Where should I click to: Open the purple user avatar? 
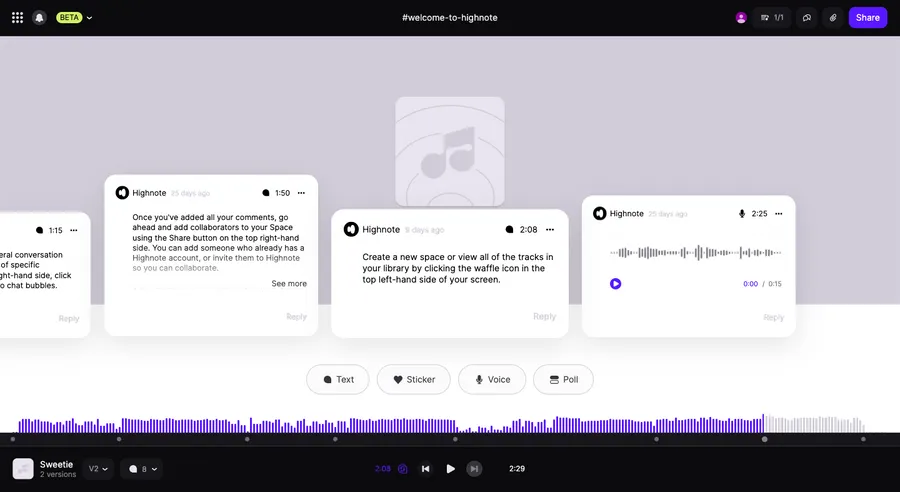click(x=741, y=18)
